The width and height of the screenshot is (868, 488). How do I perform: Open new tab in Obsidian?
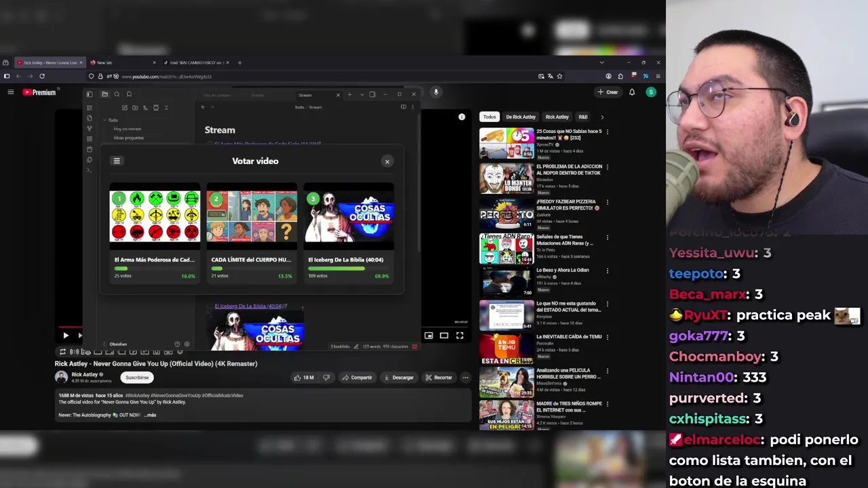tap(350, 94)
